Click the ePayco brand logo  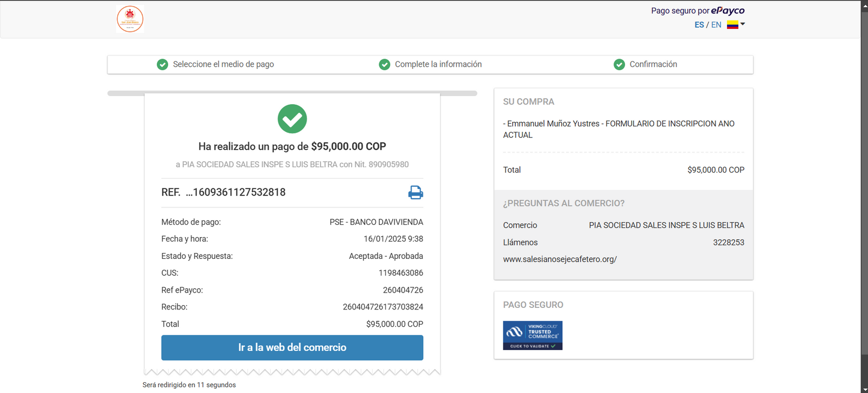click(x=728, y=10)
